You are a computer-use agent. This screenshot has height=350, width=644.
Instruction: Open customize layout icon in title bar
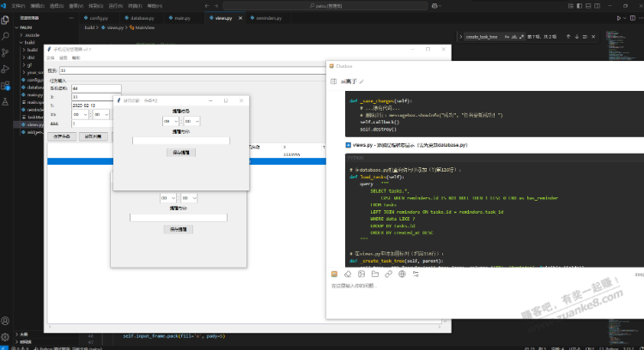coord(571,6)
